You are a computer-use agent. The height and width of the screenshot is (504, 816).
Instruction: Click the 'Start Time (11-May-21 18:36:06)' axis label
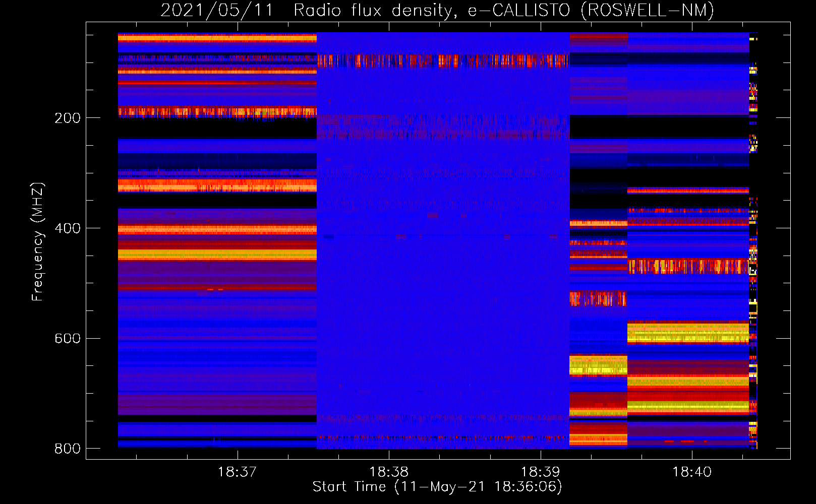[437, 487]
